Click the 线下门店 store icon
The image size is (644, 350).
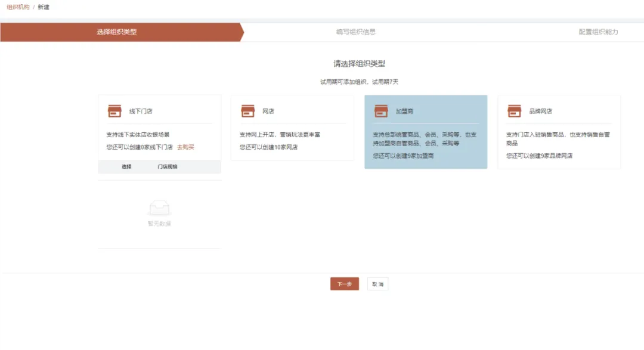pos(114,111)
